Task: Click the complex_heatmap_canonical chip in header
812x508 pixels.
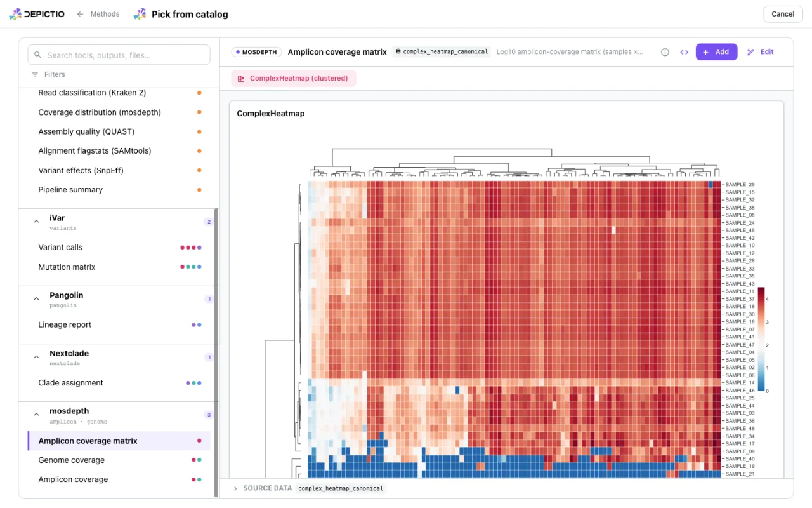Action: [442, 52]
